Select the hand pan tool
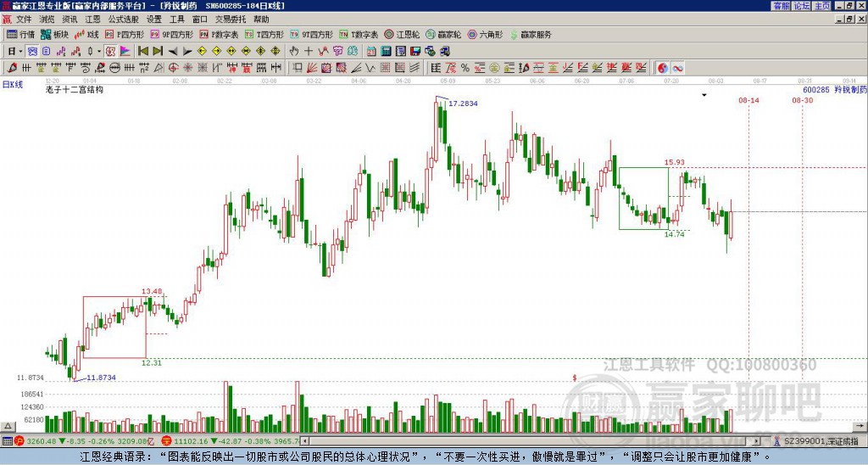Image resolution: width=868 pixels, height=465 pixels. pyautogui.click(x=293, y=52)
